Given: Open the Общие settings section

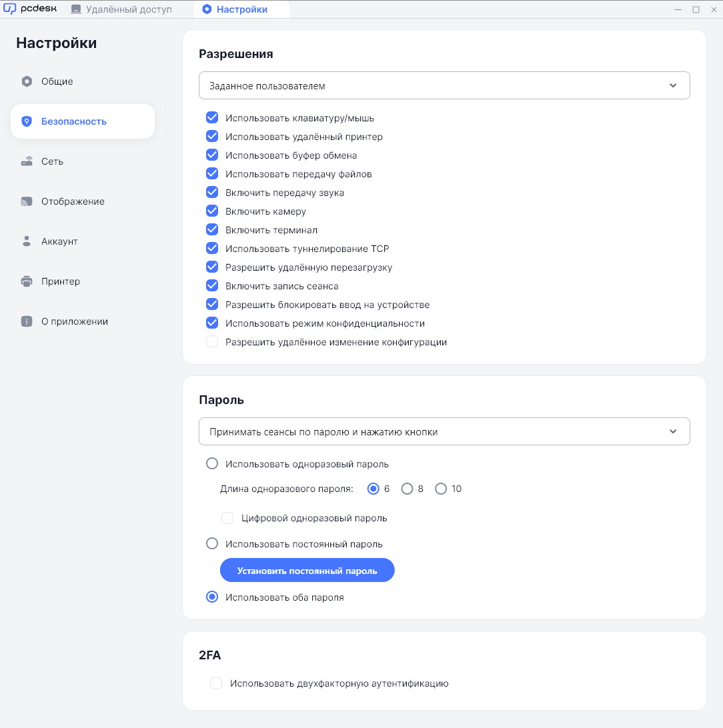Looking at the screenshot, I should point(83,81).
